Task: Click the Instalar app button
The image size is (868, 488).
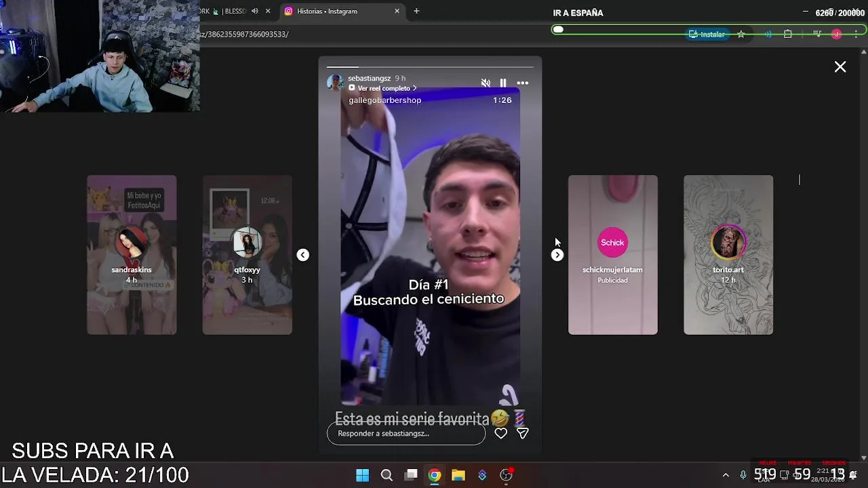Action: tap(707, 34)
